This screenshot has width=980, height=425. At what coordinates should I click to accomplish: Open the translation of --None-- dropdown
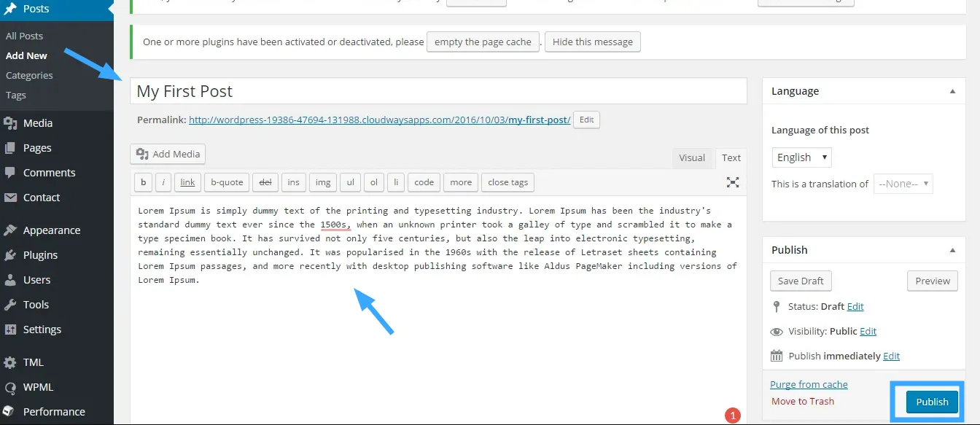(903, 184)
